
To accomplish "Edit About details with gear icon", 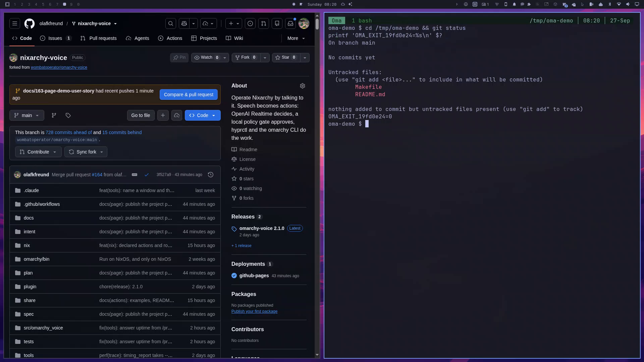I will click(303, 86).
